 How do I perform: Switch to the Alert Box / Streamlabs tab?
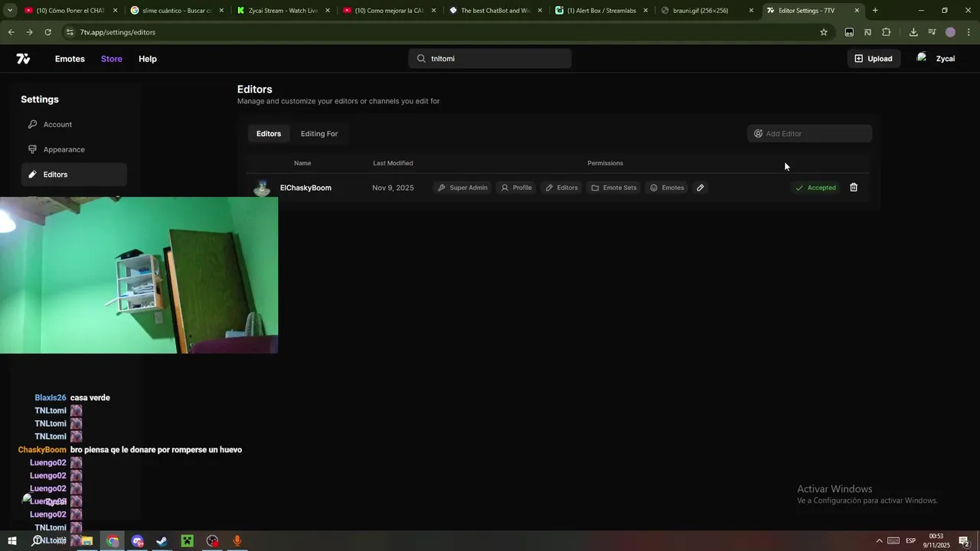[x=602, y=11]
